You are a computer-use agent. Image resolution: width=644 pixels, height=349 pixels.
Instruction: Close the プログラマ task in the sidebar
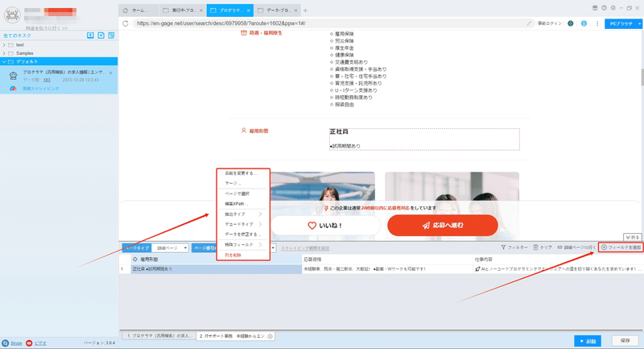pos(111,73)
